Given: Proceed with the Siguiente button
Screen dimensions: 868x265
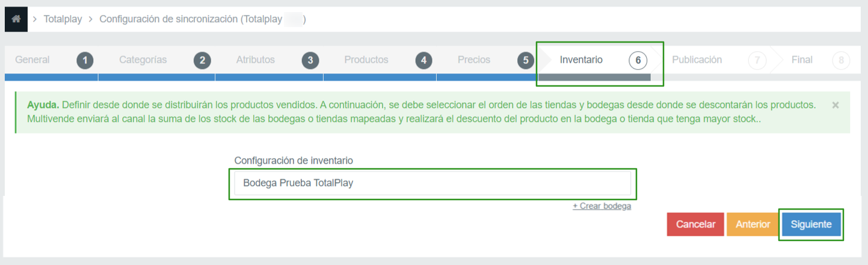Looking at the screenshot, I should tap(811, 224).
